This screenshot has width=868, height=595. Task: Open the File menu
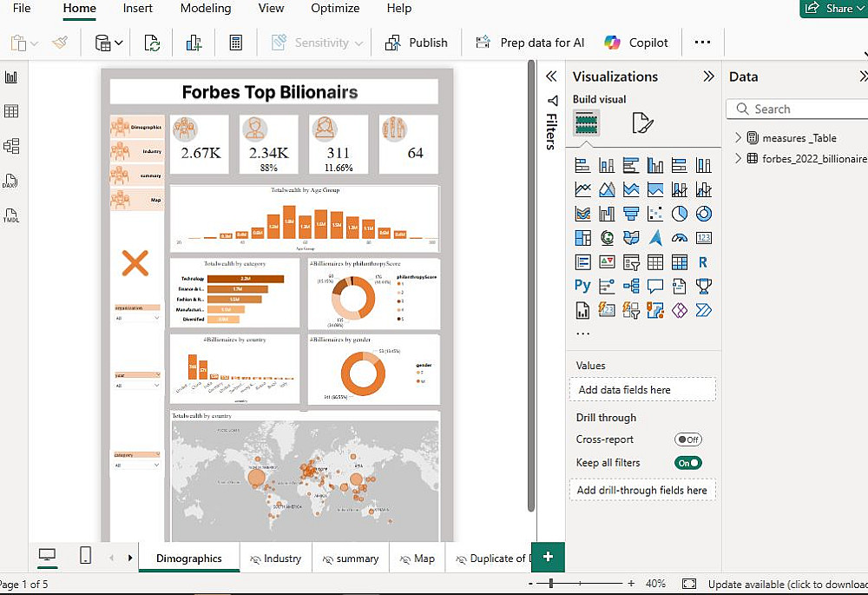tap(22, 9)
